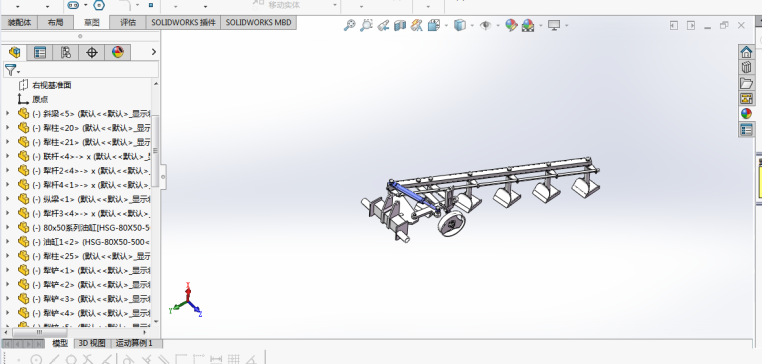Open Display Style dropdown arrow
This screenshot has height=364, width=762.
(472, 25)
